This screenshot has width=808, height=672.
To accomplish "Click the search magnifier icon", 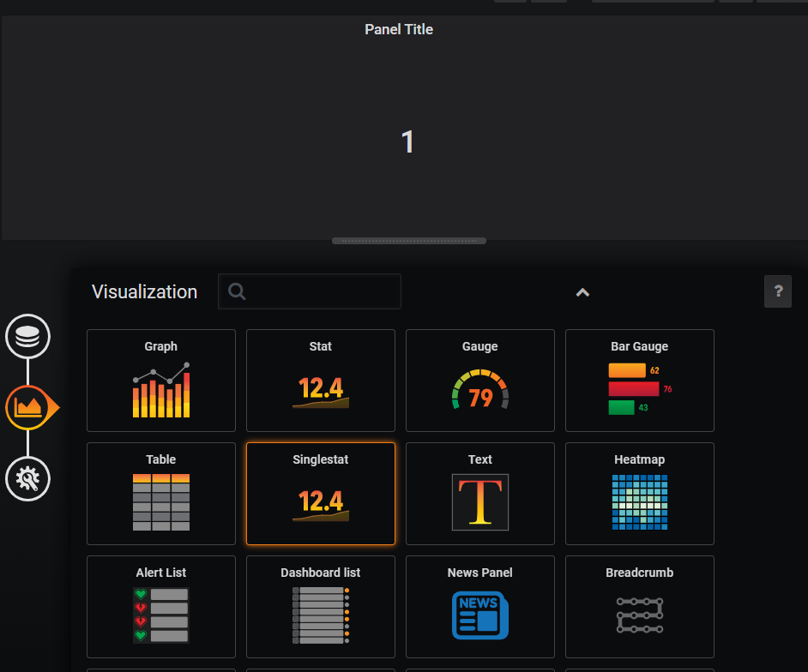I will (x=237, y=291).
